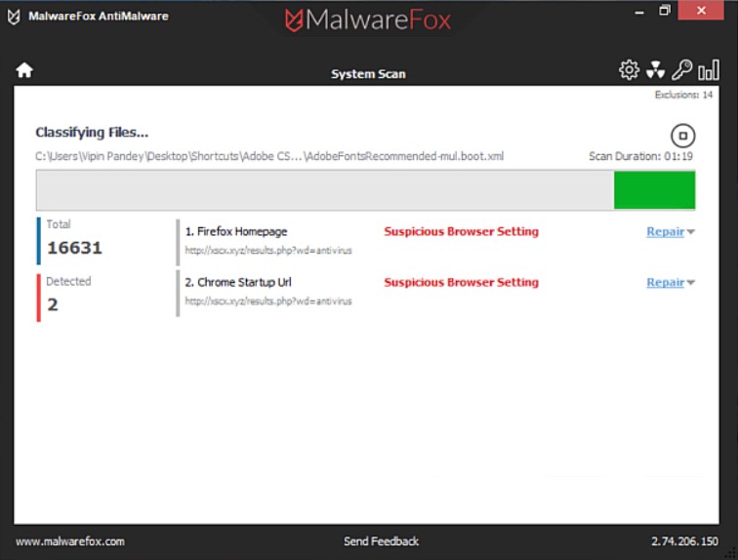The height and width of the screenshot is (560, 738).
Task: Open the license key icon
Action: (x=681, y=69)
